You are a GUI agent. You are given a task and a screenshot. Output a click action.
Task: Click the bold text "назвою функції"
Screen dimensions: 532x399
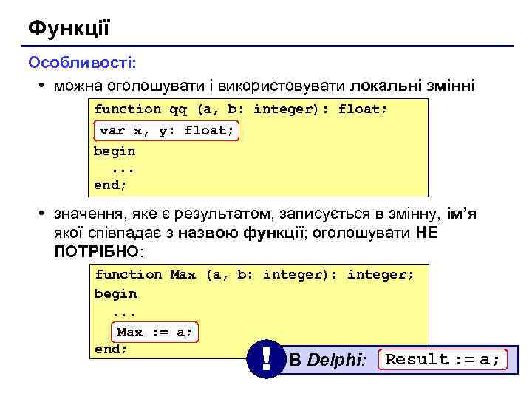pyautogui.click(x=241, y=233)
